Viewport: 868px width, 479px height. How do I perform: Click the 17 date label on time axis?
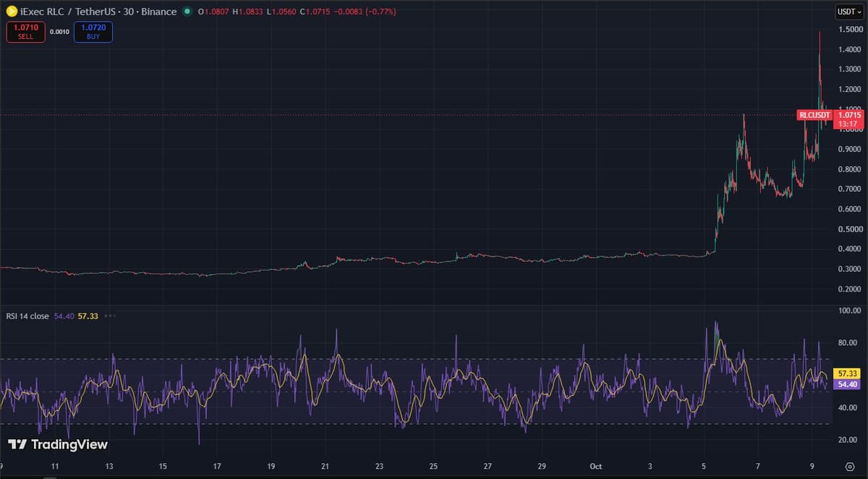point(217,466)
